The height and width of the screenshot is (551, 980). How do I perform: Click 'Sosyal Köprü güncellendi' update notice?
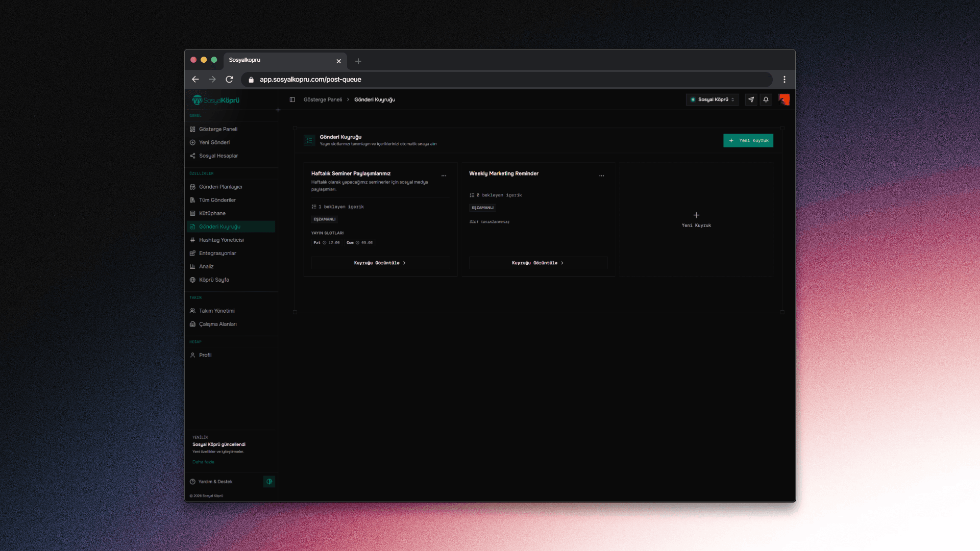(218, 444)
